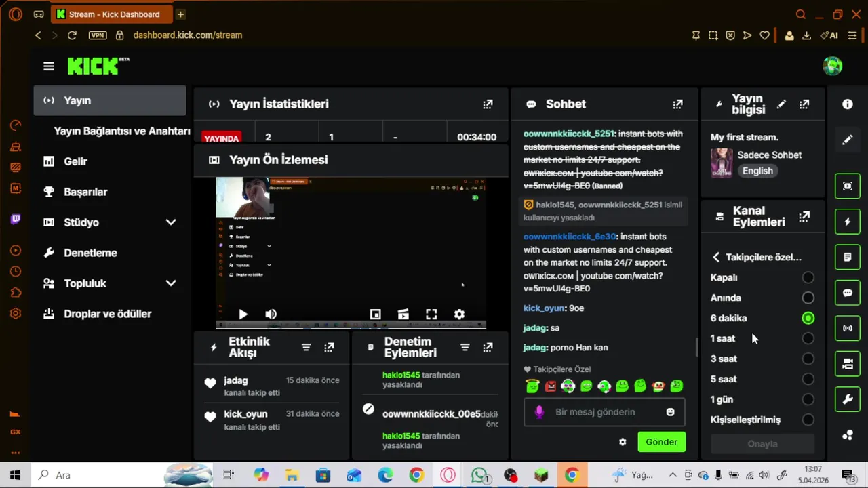Open the Denetleme sidebar item
This screenshot has width=868, height=488.
(x=110, y=253)
